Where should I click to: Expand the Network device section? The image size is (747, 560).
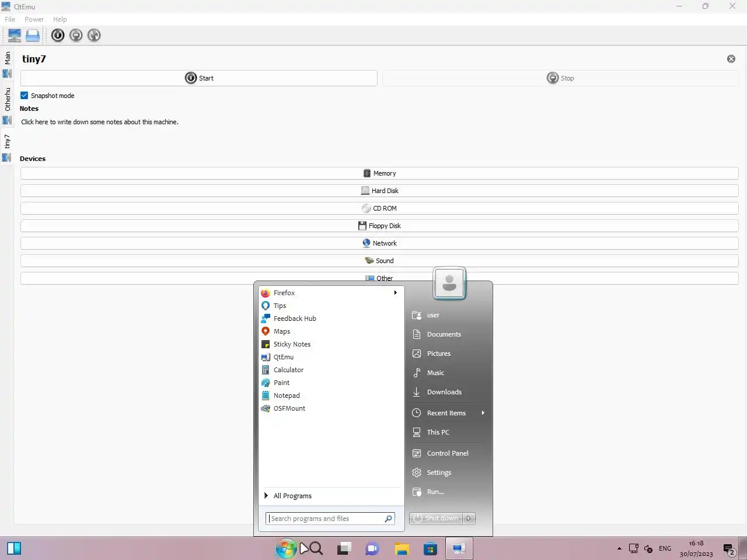tap(379, 243)
